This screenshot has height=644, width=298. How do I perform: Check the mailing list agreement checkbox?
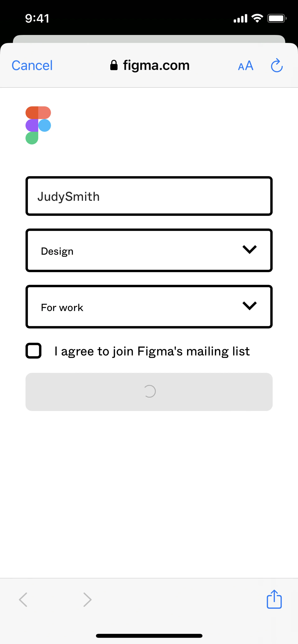point(34,350)
